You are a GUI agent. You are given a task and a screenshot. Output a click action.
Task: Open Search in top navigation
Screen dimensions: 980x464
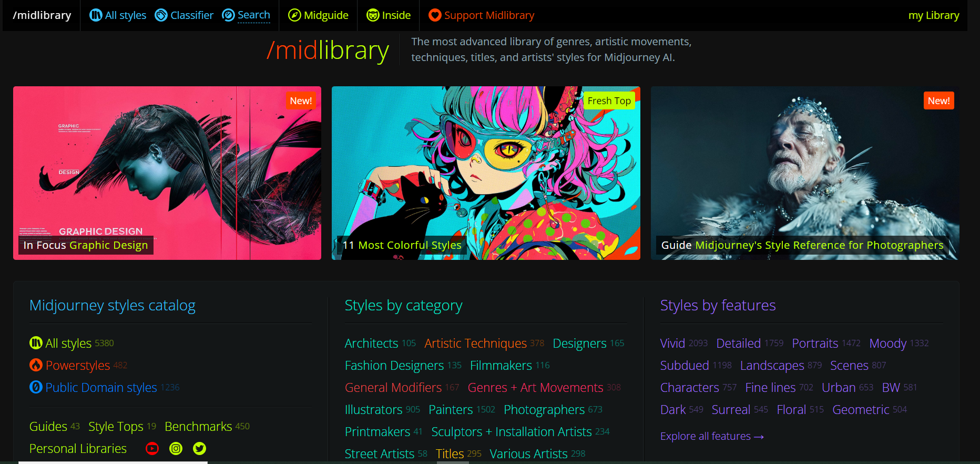(x=254, y=15)
